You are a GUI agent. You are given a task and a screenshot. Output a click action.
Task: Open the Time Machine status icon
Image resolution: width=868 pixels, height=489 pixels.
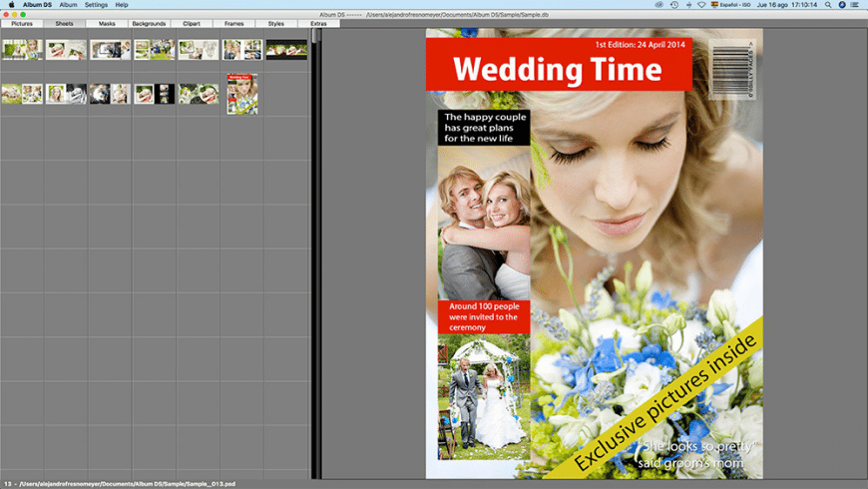click(x=674, y=5)
